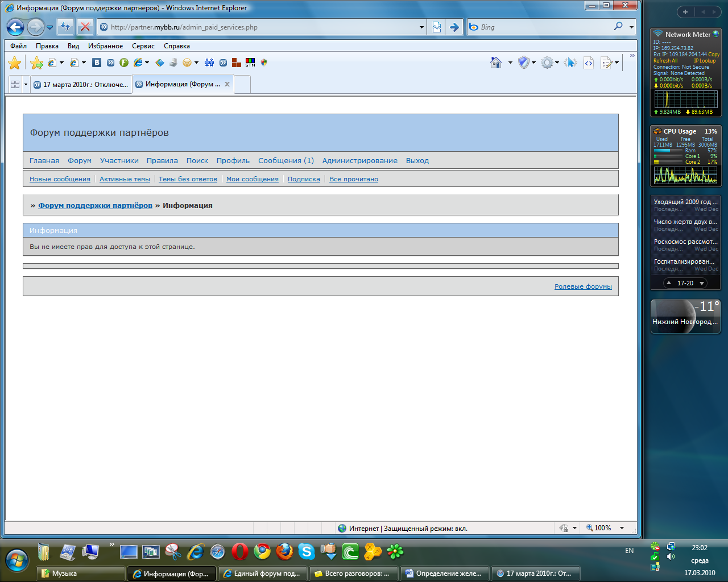Screen dimensions: 728x582
Task: Click Refresh All in Network Meter gadget
Action: click(665, 61)
